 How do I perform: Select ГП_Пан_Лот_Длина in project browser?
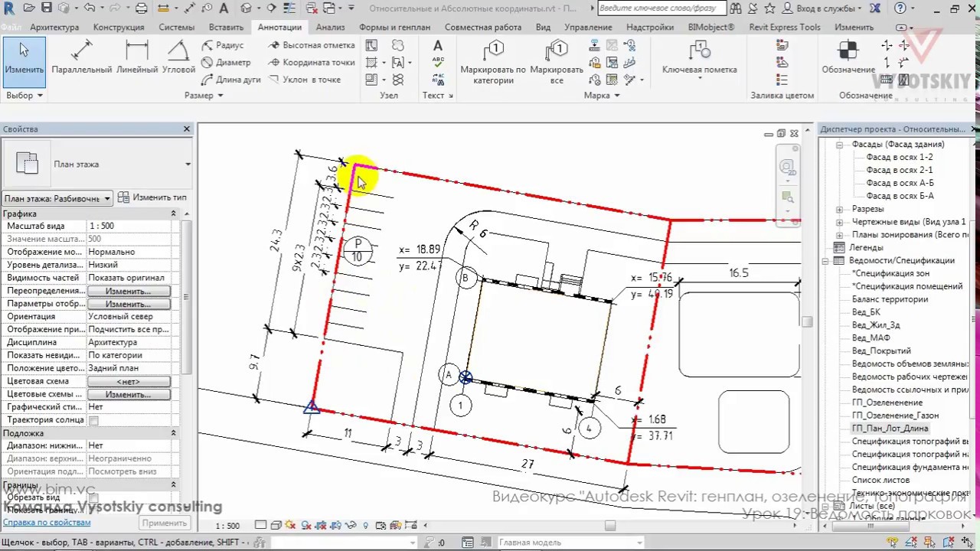(x=890, y=429)
